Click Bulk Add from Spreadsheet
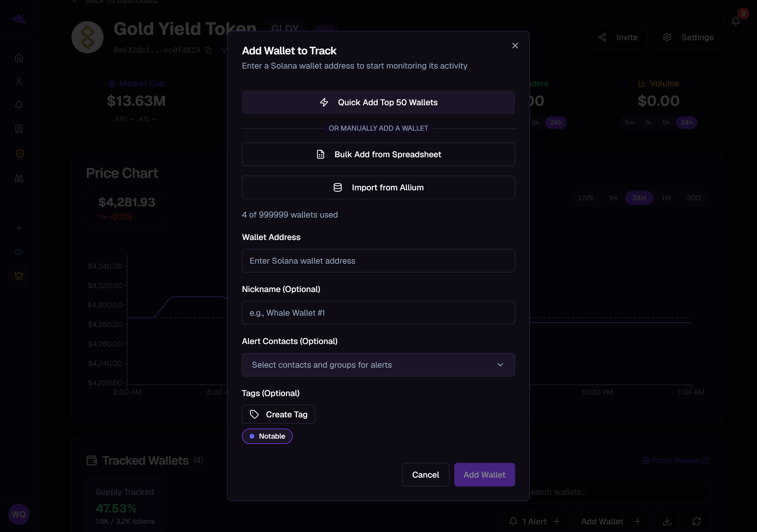757x532 pixels. (378, 154)
